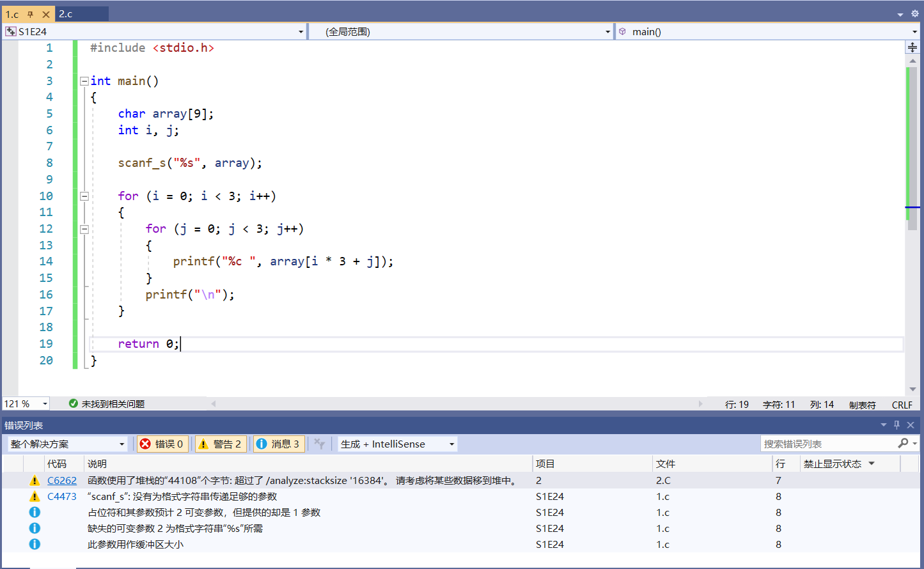Sort by the 说明 column header
Image resolution: width=924 pixels, height=569 pixels.
tap(308, 464)
